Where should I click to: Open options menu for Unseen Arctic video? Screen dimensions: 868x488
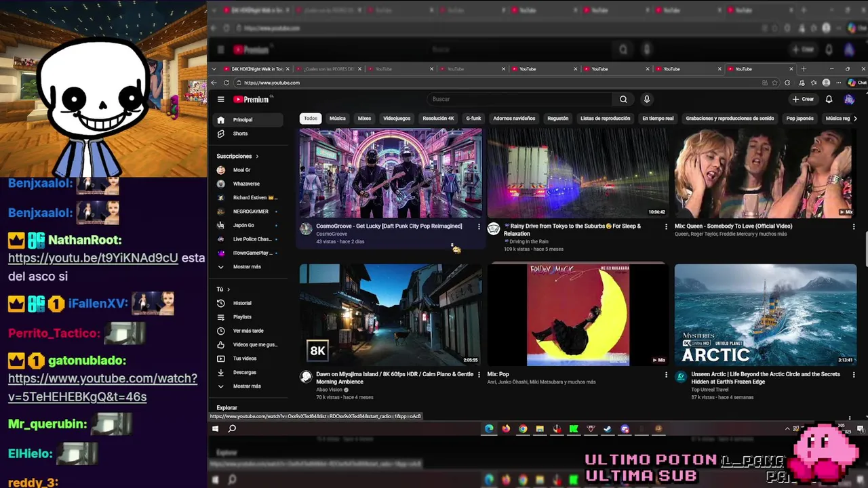tap(854, 374)
